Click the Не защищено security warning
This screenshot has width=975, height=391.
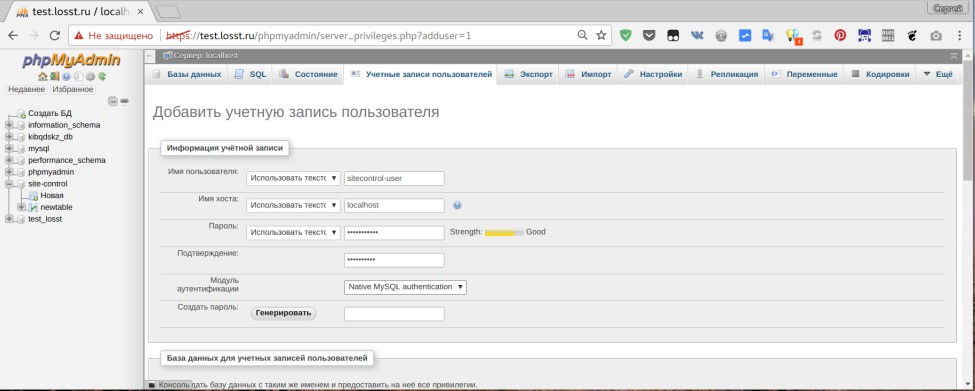pyautogui.click(x=114, y=35)
